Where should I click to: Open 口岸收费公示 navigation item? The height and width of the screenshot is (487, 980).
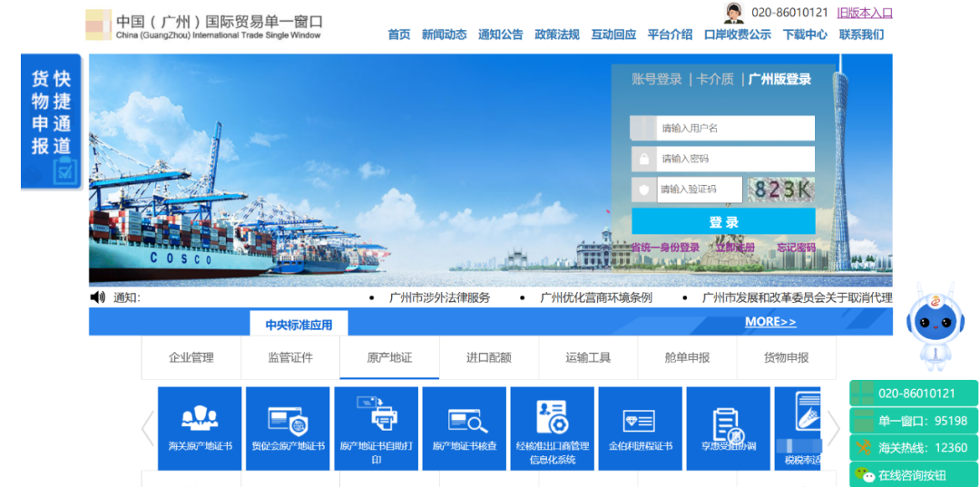click(x=738, y=35)
